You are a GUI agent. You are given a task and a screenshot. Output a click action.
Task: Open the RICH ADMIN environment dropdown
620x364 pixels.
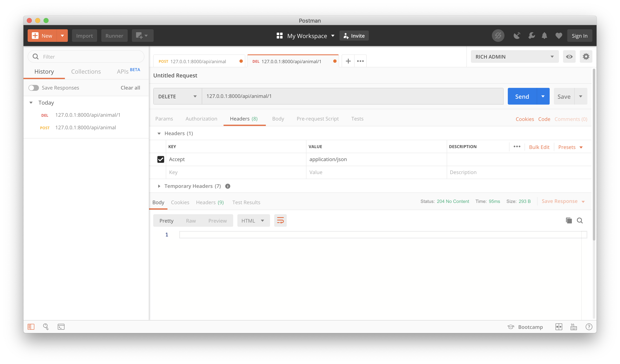[x=515, y=56]
